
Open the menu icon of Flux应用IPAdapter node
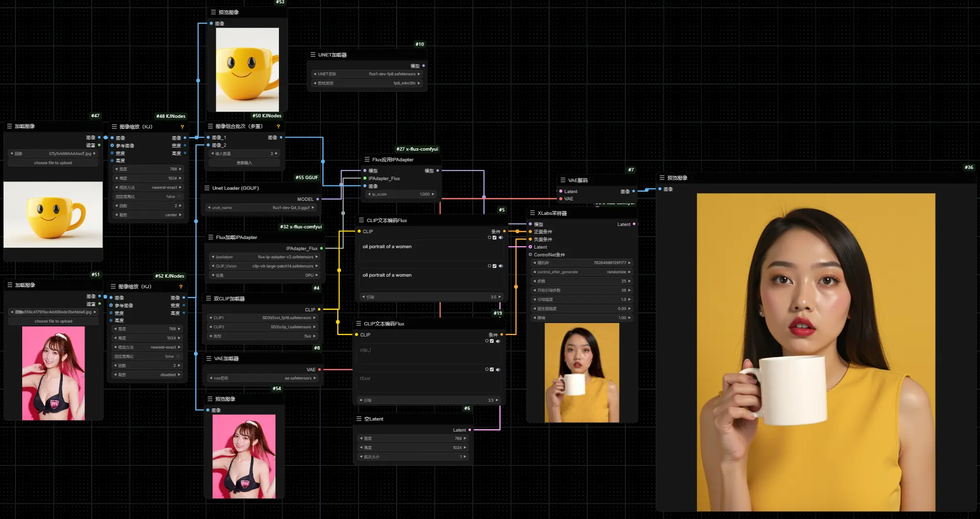point(367,159)
